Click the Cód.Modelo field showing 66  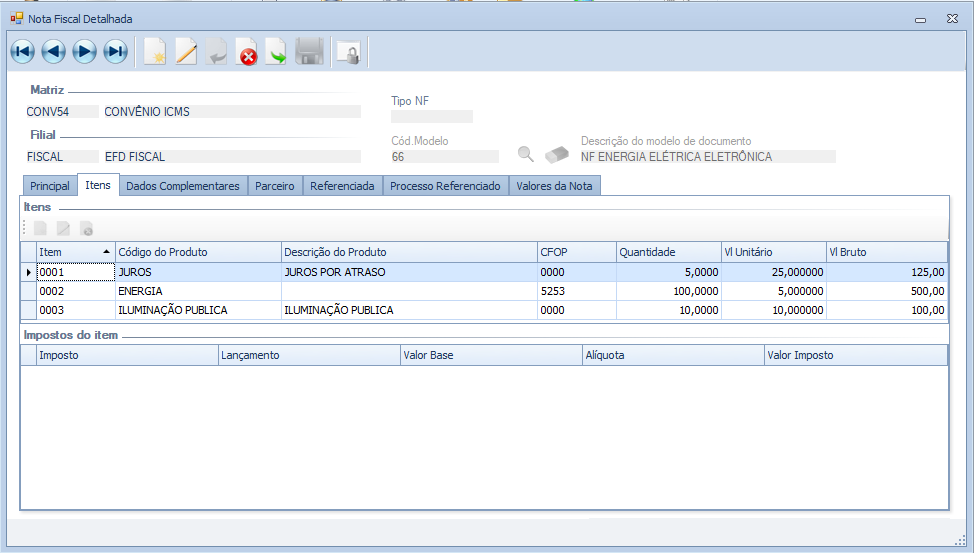(444, 157)
